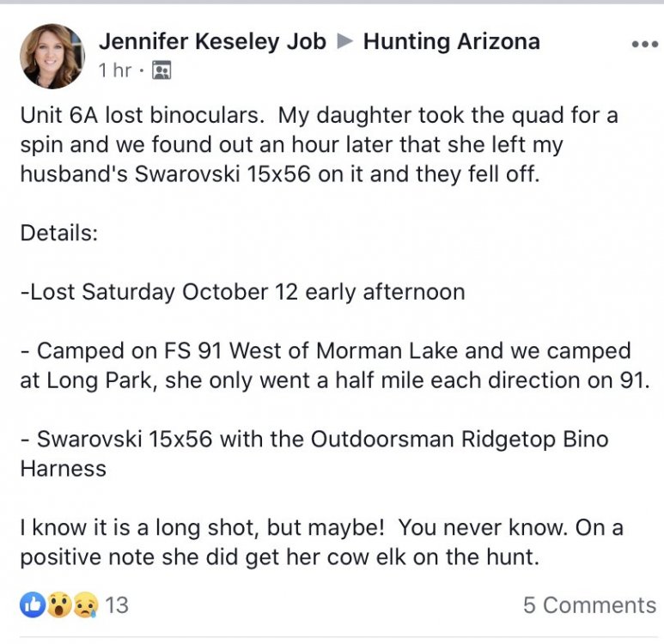Click the author name Jennifer Keseley Job
Viewport: 664px width, 644px height.
[212, 42]
